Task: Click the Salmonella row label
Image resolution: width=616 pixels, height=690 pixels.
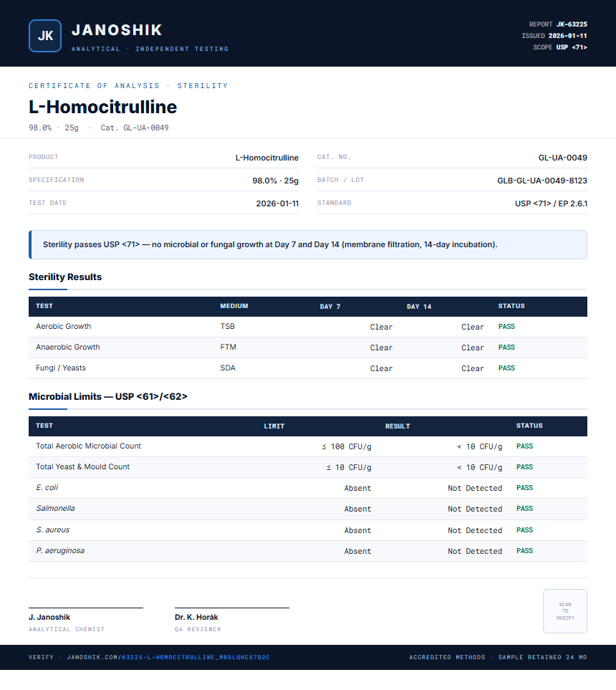Action: click(x=55, y=508)
